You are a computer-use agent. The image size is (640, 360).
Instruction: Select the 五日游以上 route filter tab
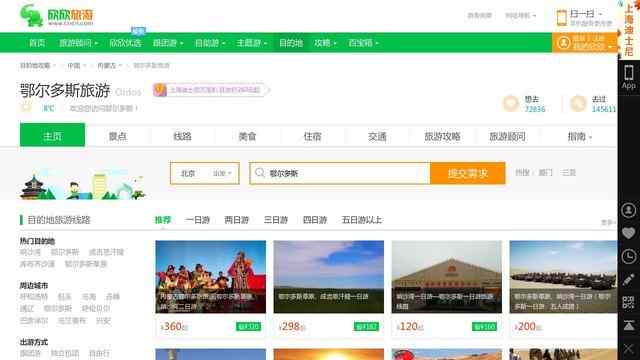pyautogui.click(x=362, y=220)
